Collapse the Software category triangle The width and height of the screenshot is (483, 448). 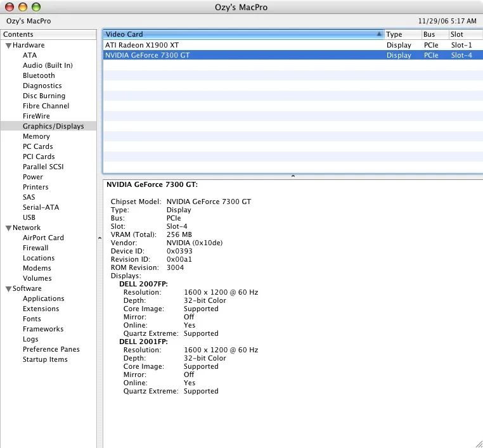click(x=8, y=289)
